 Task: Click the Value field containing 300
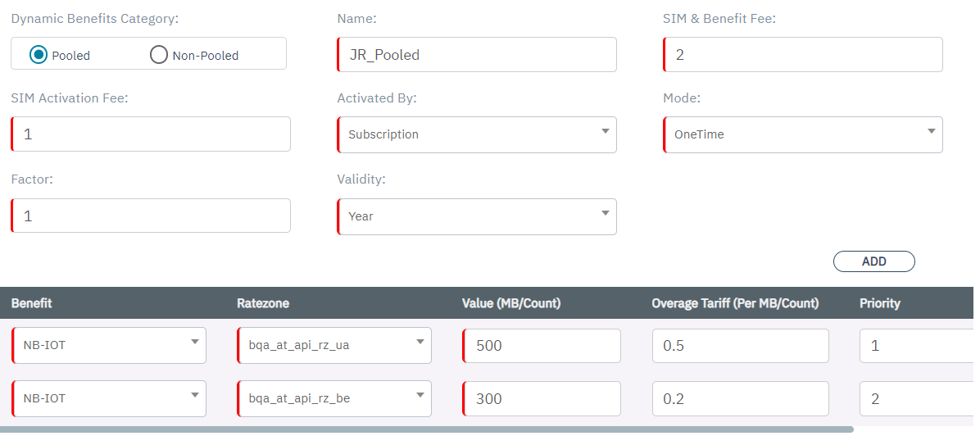click(x=542, y=398)
